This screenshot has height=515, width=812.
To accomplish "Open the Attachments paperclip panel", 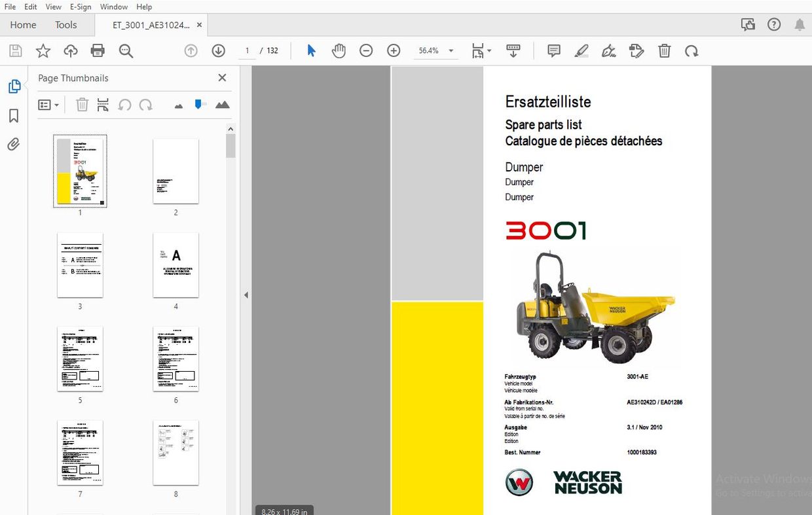I will point(14,144).
